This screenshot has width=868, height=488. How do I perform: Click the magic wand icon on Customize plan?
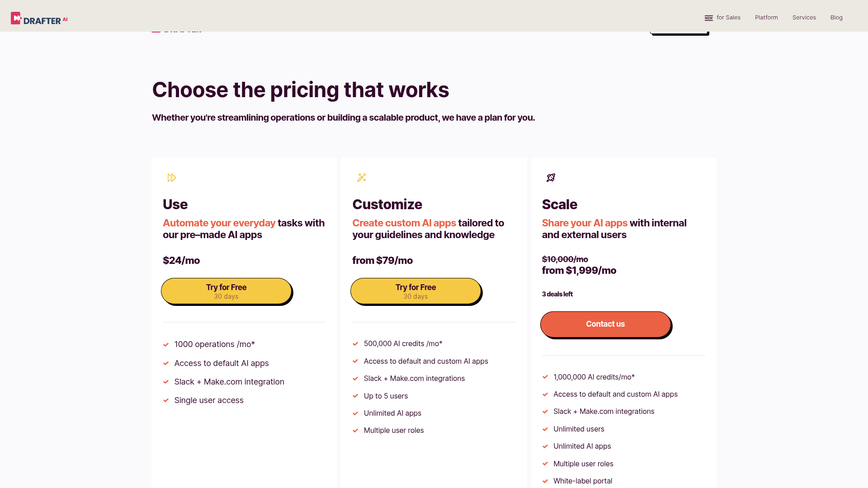(362, 178)
